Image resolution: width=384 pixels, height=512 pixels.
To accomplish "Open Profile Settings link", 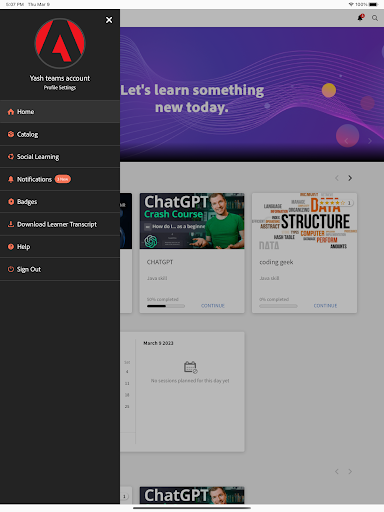I will coord(60,88).
